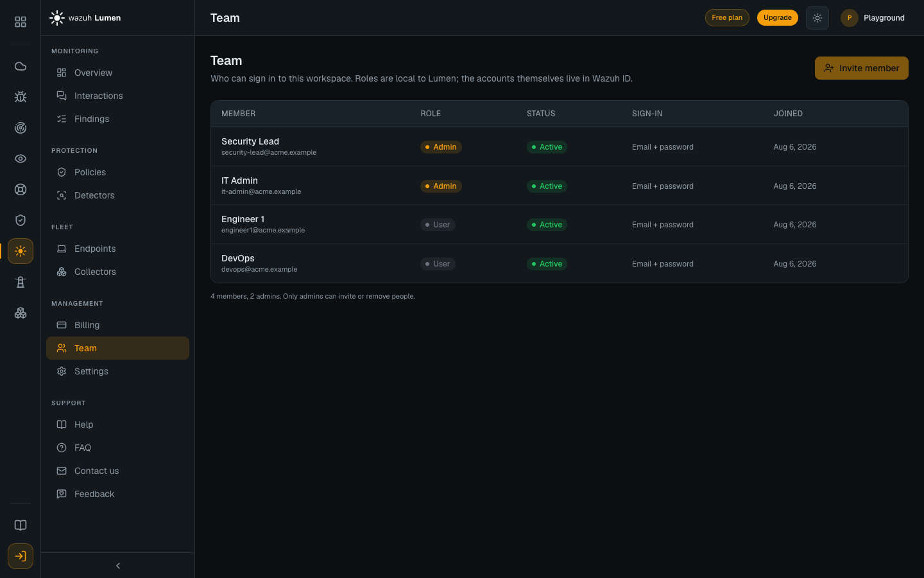Screen dimensions: 924x578
Task: Open Findings in sidebar
Action: (118, 119)
